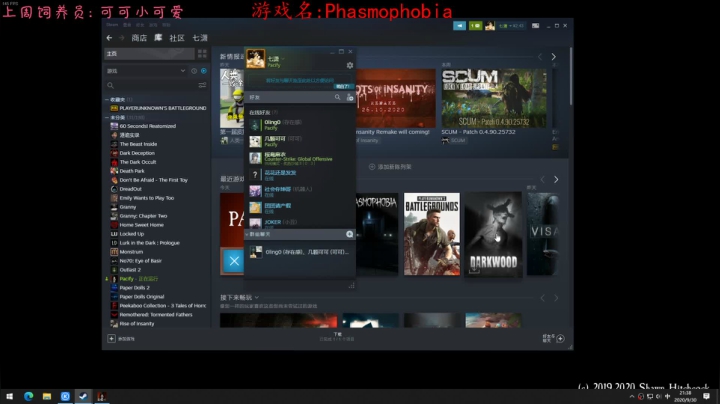Open the PUBG Battlegrounds game cover
Image resolution: width=720 pixels, height=404 pixels.
point(432,234)
